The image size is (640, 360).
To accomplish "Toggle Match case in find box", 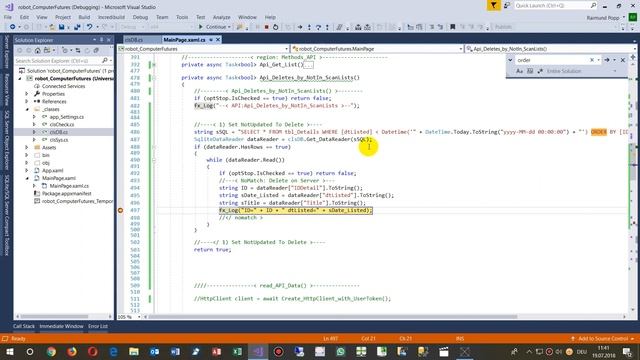I will [519, 71].
